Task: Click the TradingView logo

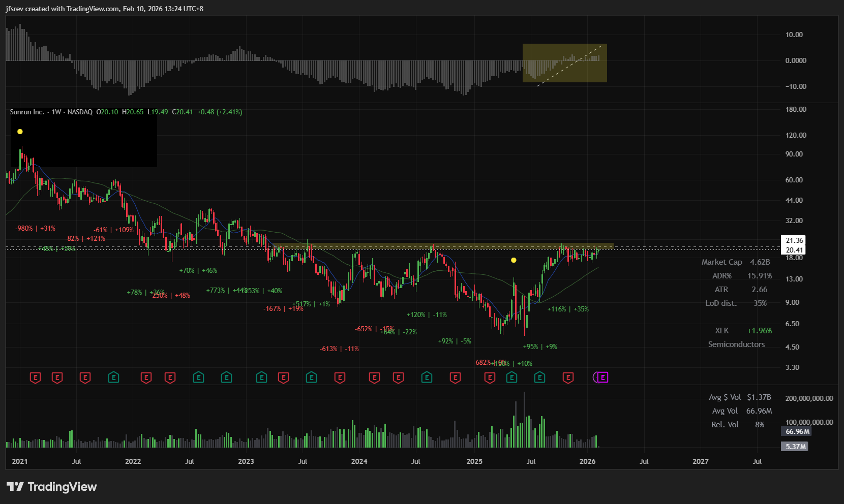Action: point(51,487)
